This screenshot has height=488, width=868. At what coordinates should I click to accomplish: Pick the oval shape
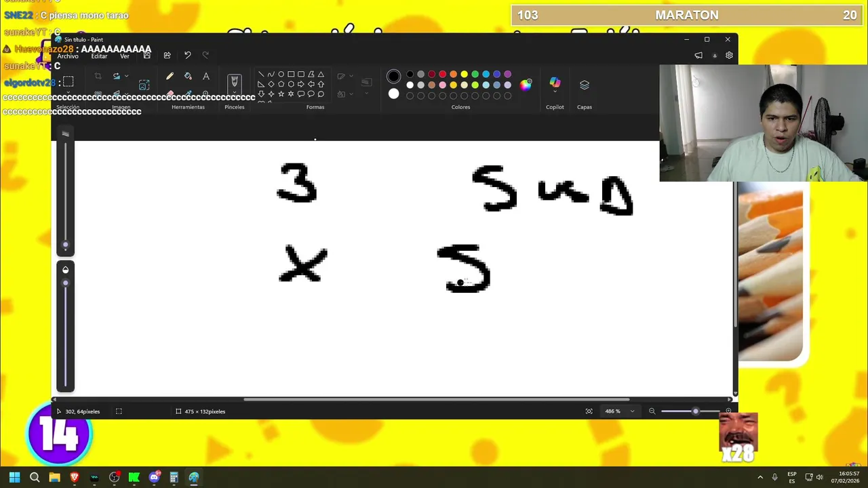point(281,75)
